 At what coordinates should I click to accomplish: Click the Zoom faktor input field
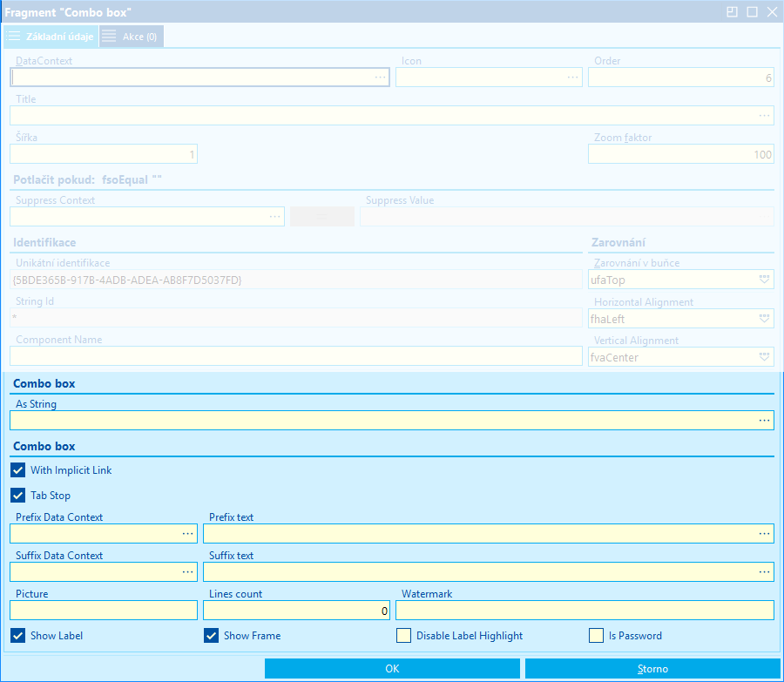681,154
